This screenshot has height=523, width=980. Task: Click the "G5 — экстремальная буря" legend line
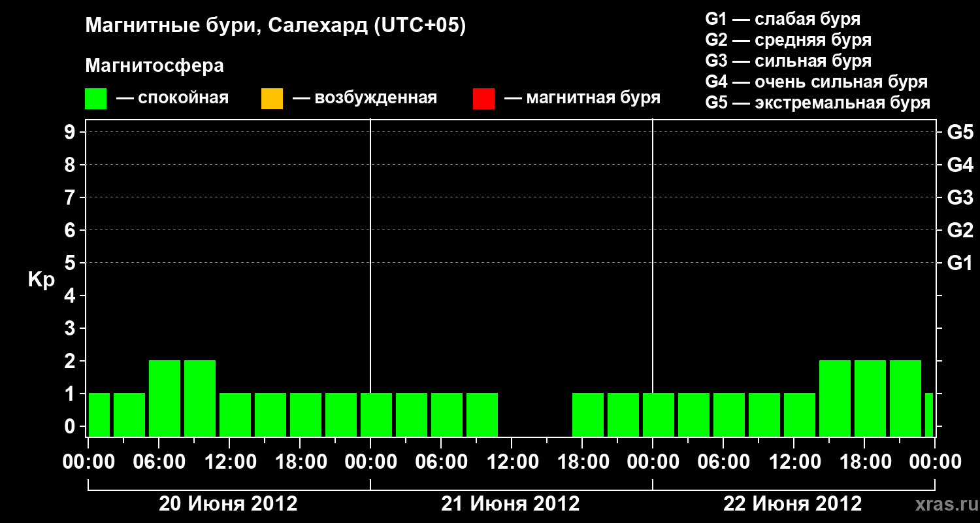click(x=817, y=103)
